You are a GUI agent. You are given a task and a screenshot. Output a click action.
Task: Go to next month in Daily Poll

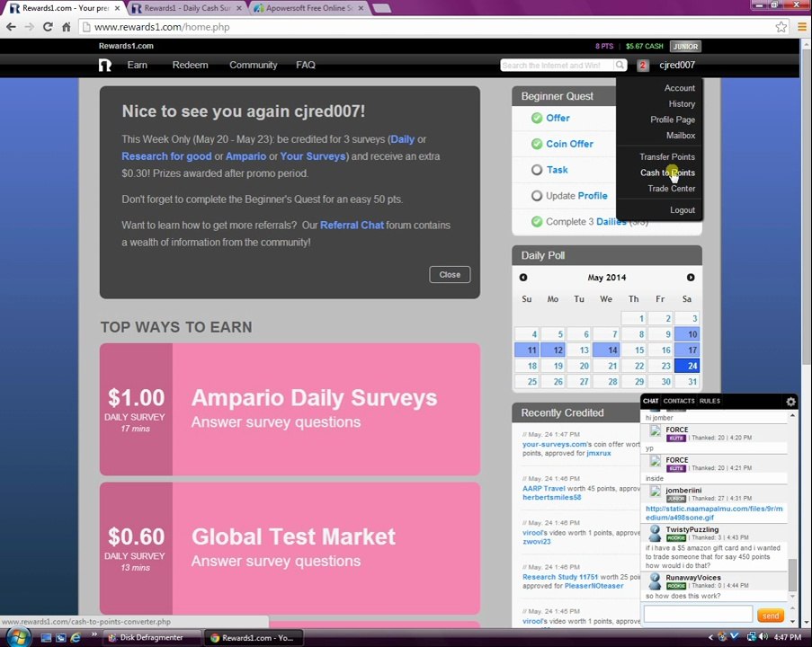[691, 278]
